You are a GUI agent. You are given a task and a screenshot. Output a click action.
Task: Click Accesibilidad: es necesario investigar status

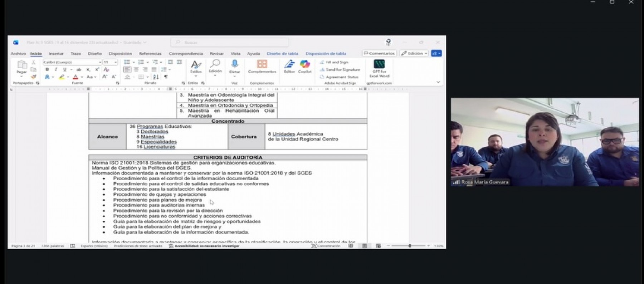coord(204,246)
